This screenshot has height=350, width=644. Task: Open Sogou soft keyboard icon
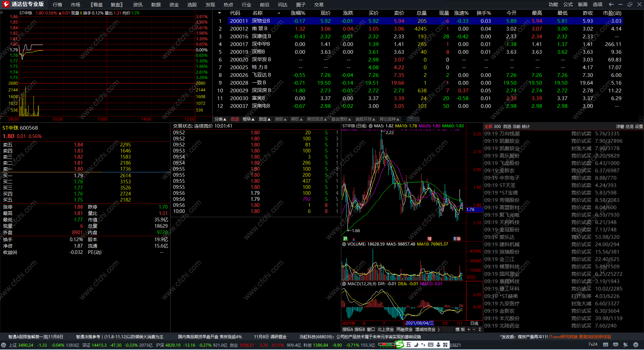point(431,345)
